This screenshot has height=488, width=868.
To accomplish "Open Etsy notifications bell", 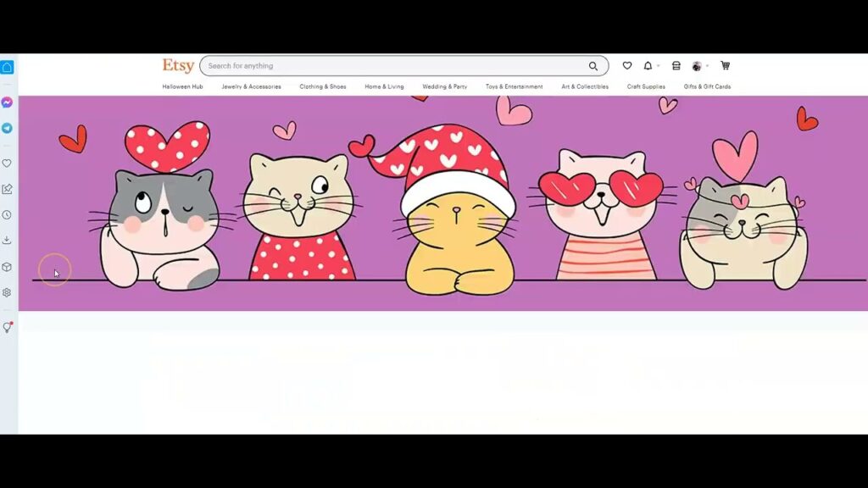I will 648,66.
